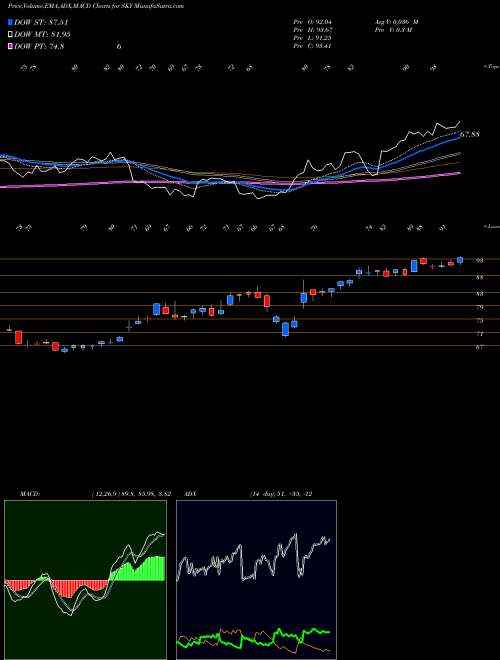500x660 pixels.
Task: Click the ADX heading label
Action: [191, 493]
